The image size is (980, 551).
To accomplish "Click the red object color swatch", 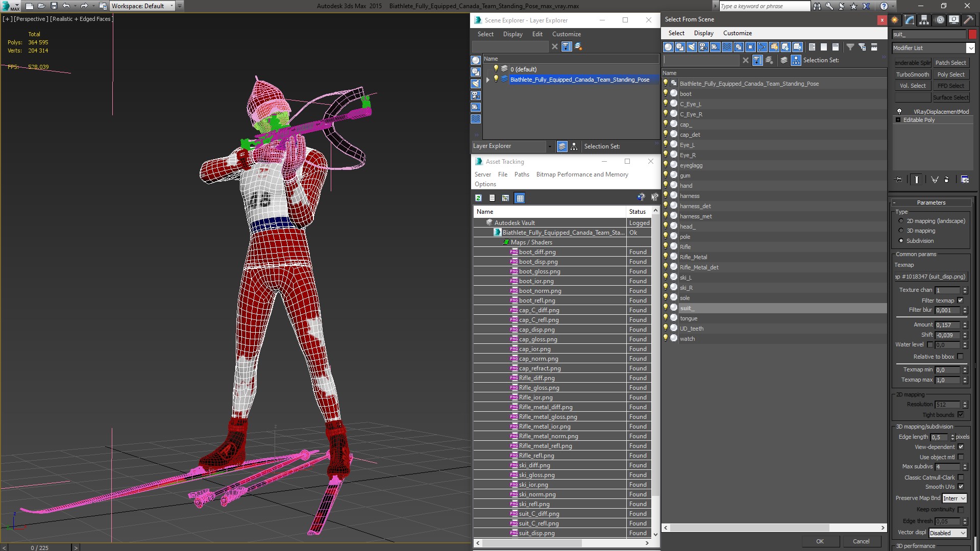I will [972, 34].
